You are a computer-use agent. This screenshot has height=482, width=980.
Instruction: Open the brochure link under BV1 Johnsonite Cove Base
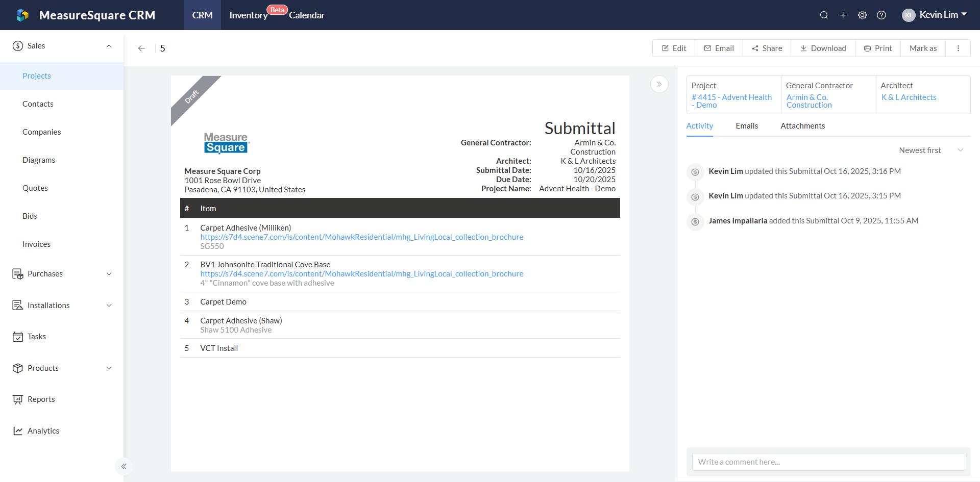(361, 274)
